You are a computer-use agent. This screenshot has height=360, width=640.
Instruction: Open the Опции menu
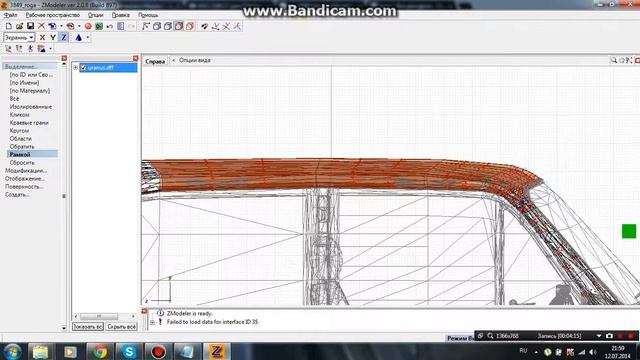pos(96,15)
